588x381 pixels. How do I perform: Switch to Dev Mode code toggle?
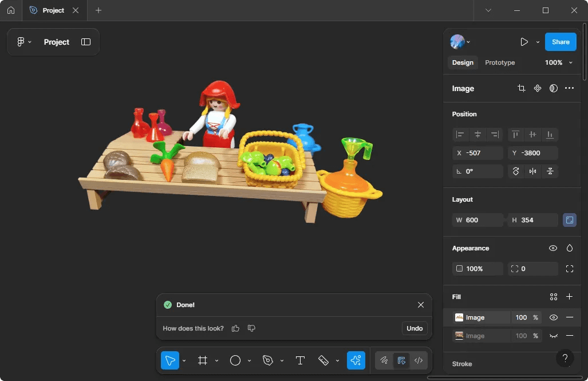pos(419,360)
